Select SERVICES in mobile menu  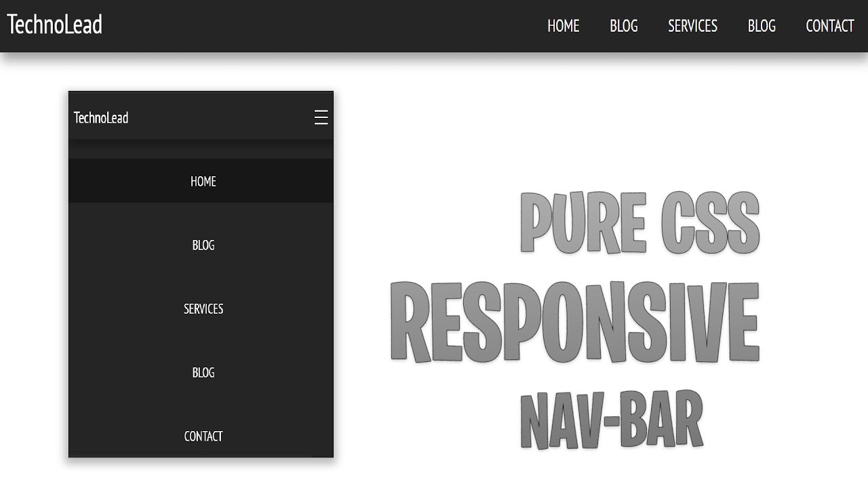pyautogui.click(x=203, y=308)
